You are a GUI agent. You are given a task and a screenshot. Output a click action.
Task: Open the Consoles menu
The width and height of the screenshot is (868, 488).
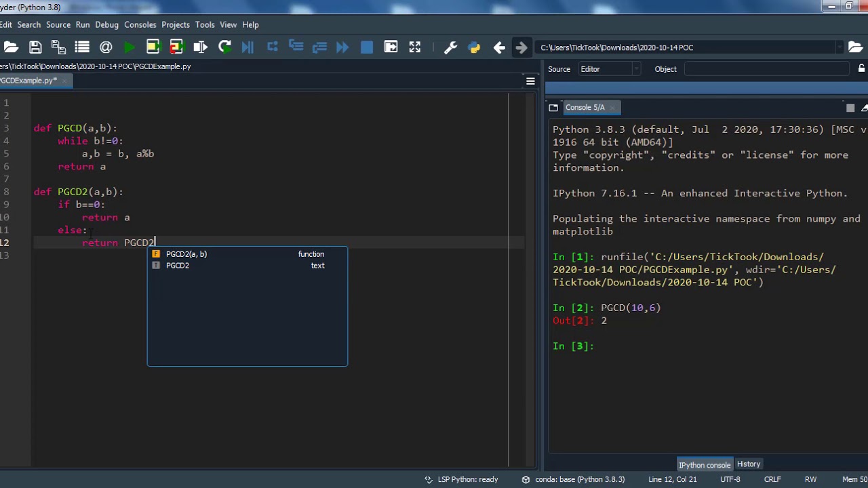[140, 24]
